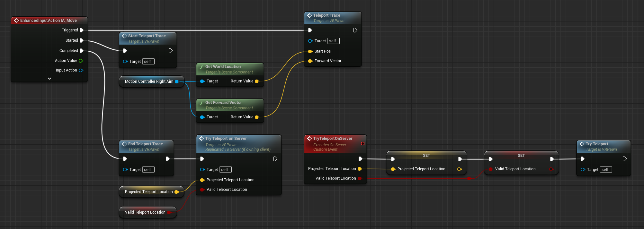This screenshot has width=644, height=229.
Task: Click Get Forward Vector Target pin
Action: point(202,117)
